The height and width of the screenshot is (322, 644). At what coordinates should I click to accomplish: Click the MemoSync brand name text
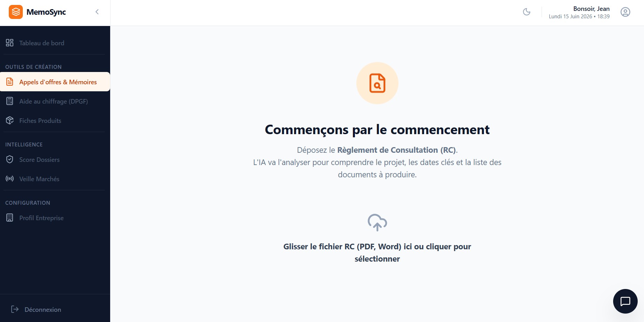[x=46, y=12]
